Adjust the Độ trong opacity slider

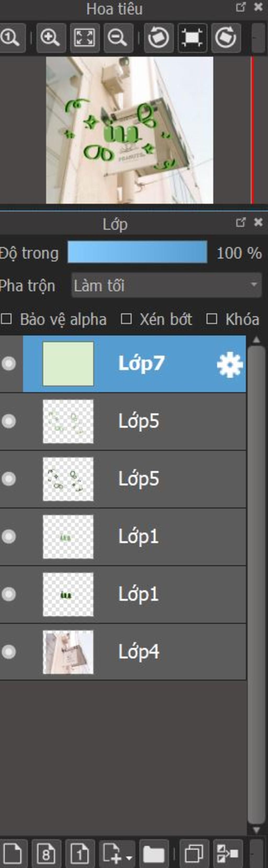point(137,252)
